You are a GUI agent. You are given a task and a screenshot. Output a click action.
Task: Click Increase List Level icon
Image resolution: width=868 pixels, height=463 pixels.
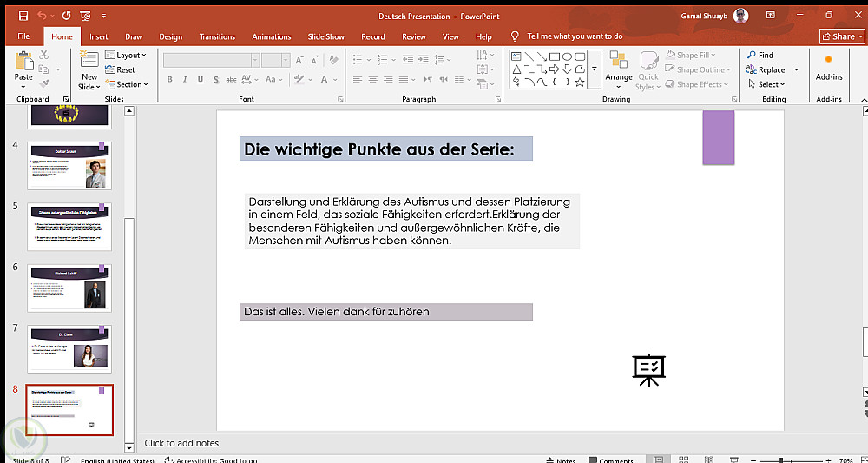click(x=424, y=60)
